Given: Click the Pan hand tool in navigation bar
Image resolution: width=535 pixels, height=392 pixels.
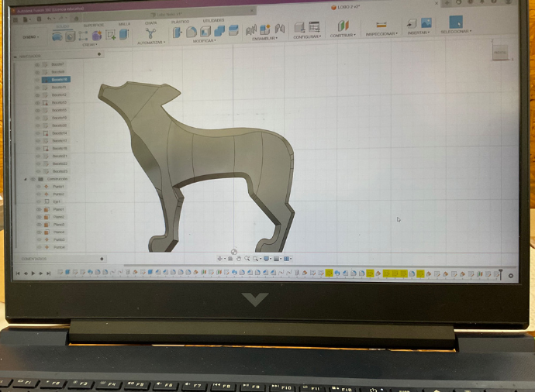Looking at the screenshot, I should pos(239,259).
